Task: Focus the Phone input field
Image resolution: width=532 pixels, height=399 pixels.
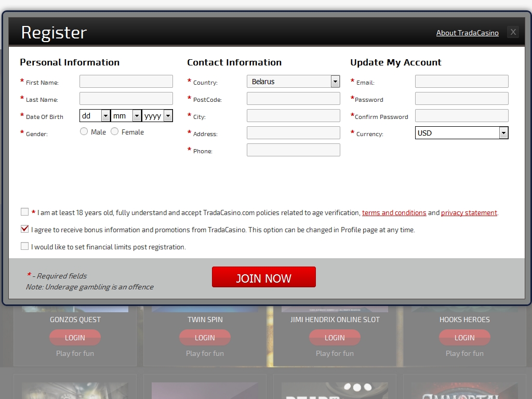Action: (x=293, y=150)
